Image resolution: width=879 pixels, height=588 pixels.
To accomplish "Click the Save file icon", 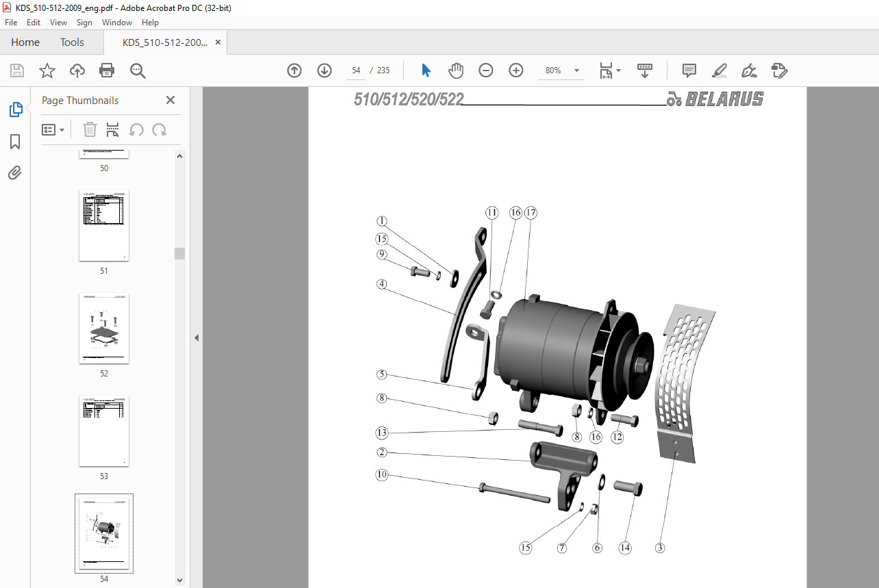I will tap(17, 71).
